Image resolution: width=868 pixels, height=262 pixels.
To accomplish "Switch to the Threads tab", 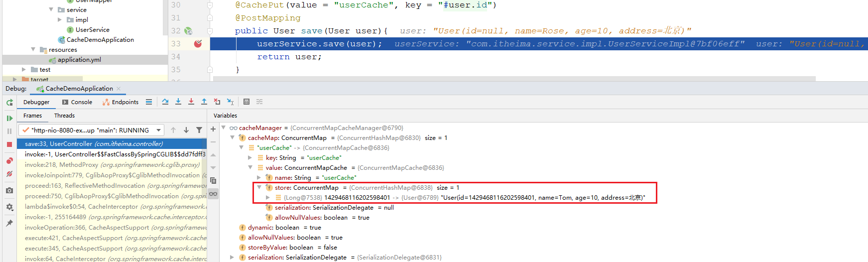I will click(x=64, y=116).
